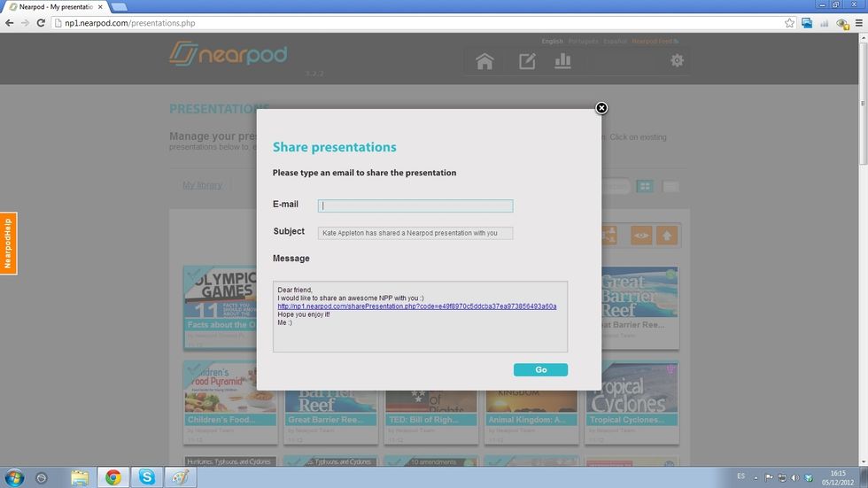Click the browser back arrow
Screen dimensions: 868x488
pyautogui.click(x=10, y=23)
